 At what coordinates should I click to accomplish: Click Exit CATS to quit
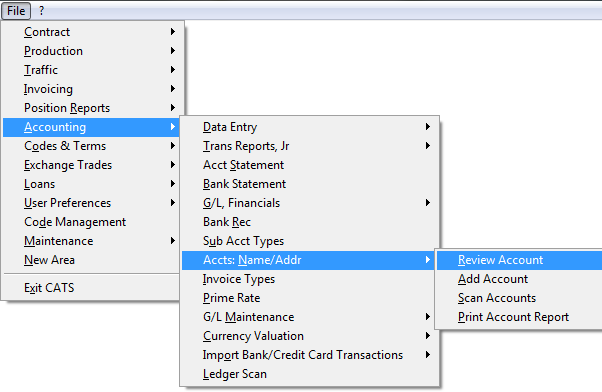coord(91,288)
